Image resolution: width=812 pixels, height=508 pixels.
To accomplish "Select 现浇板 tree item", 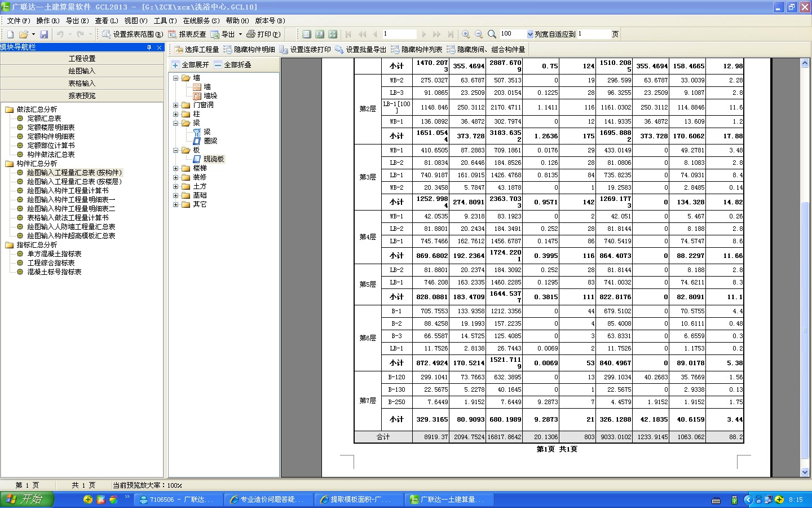I will (214, 159).
